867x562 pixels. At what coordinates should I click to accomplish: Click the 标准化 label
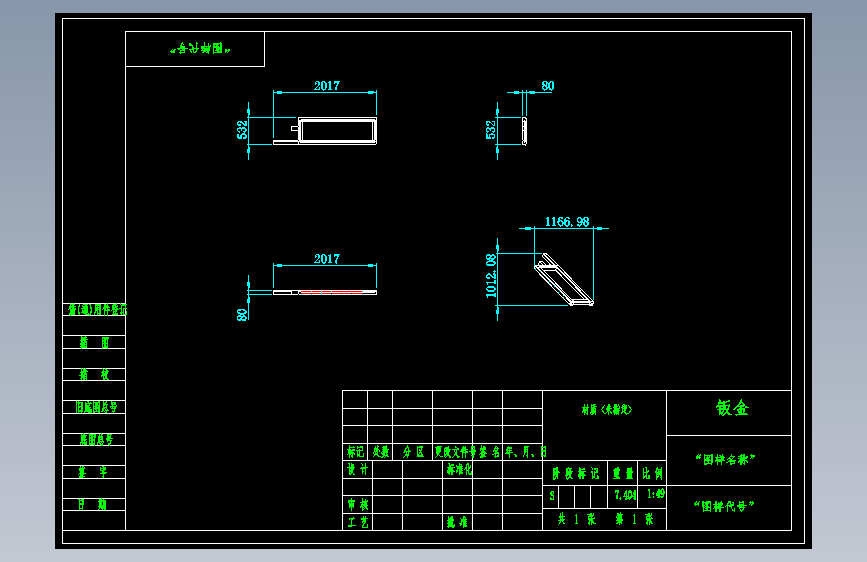click(459, 470)
